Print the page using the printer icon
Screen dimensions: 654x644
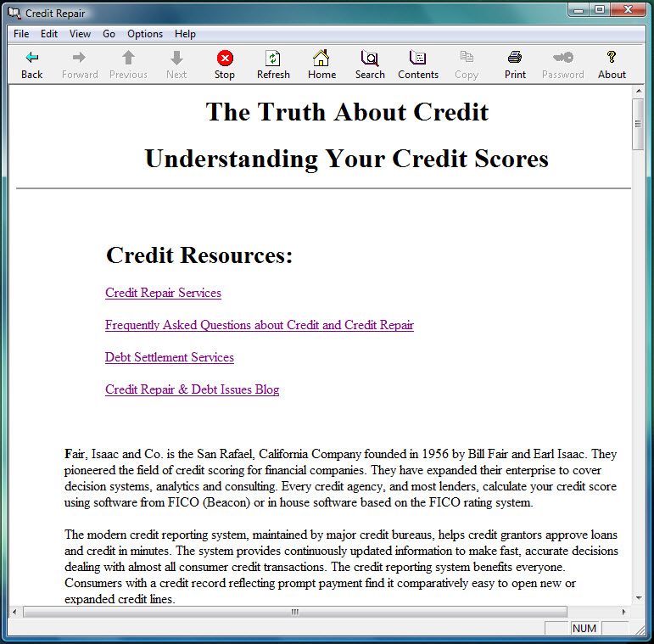pos(515,57)
